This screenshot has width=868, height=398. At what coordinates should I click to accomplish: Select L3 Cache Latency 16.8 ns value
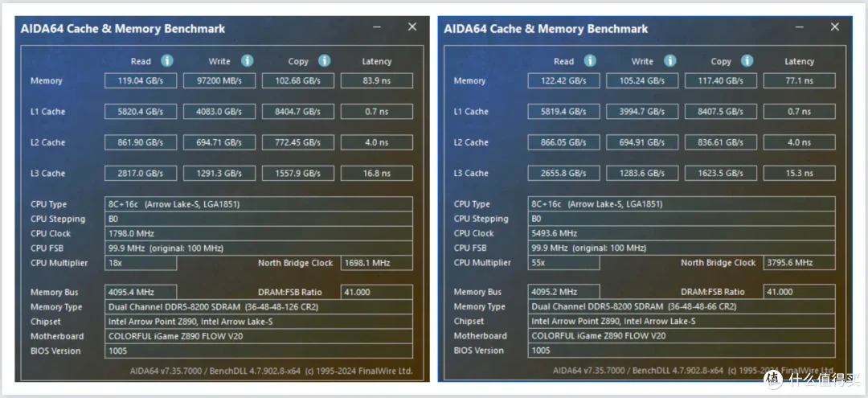(376, 174)
